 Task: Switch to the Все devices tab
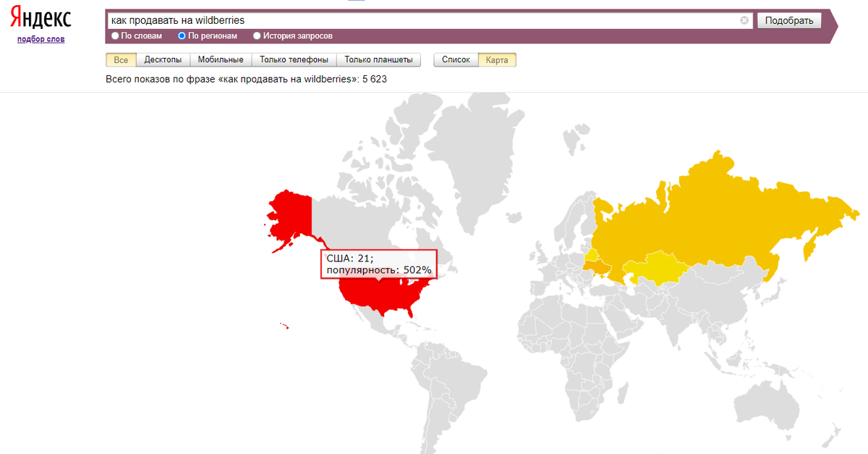121,60
